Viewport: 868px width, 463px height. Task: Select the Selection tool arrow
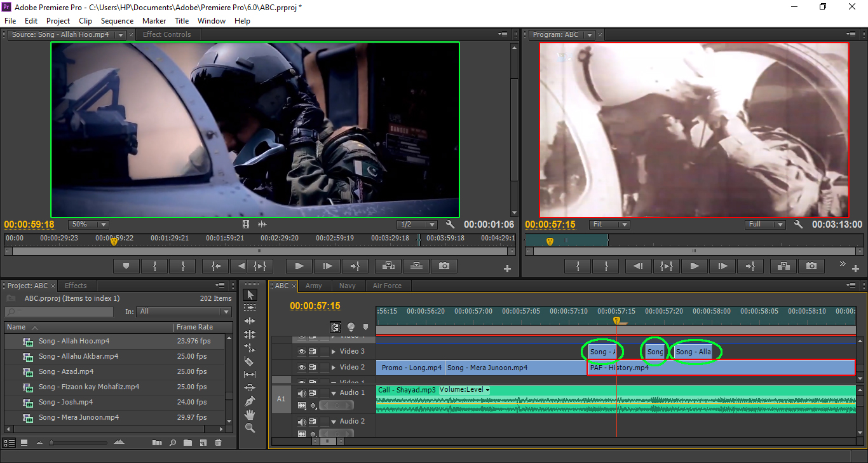click(x=250, y=294)
